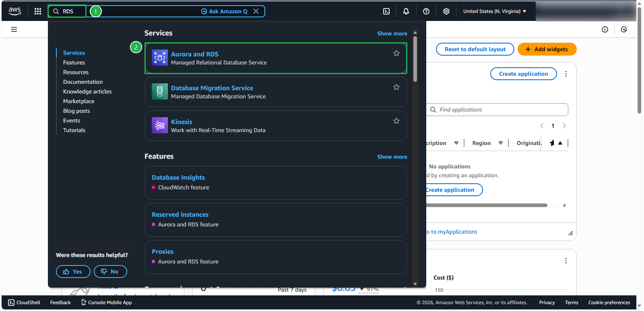Open region selector United States (N. Virginia)
The height and width of the screenshot is (311, 644).
pyautogui.click(x=495, y=11)
